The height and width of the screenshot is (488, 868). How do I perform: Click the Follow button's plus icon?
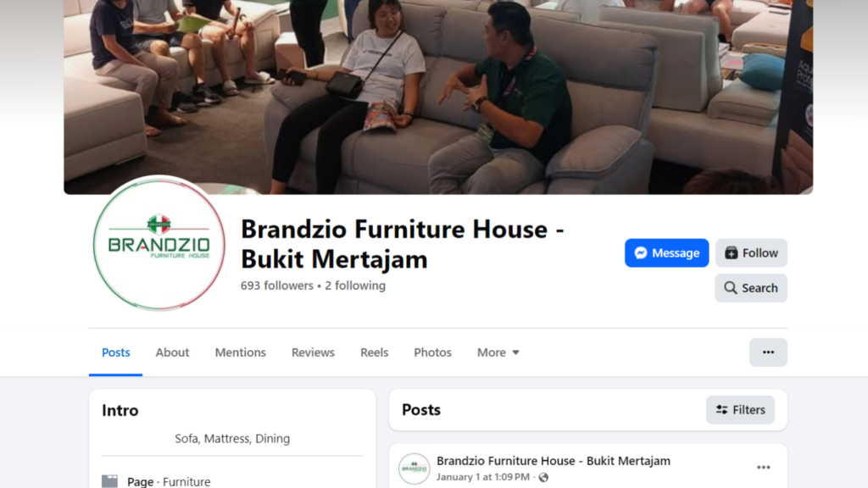(x=732, y=252)
